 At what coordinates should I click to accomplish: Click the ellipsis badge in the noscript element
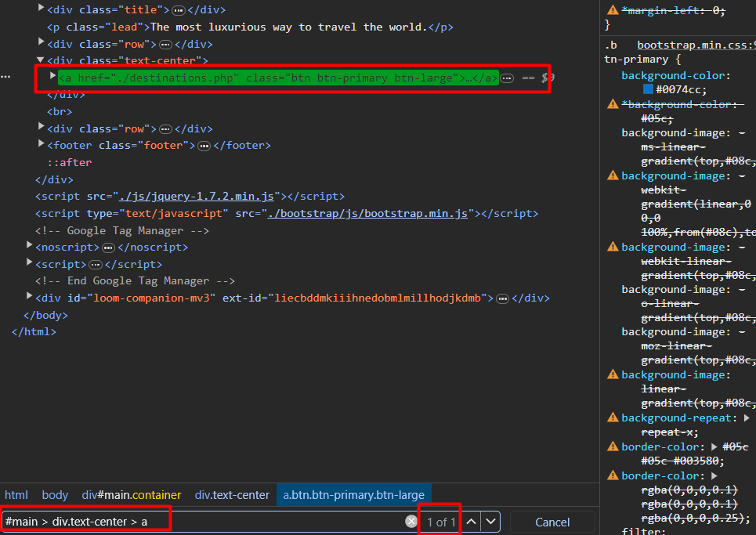[x=108, y=248]
